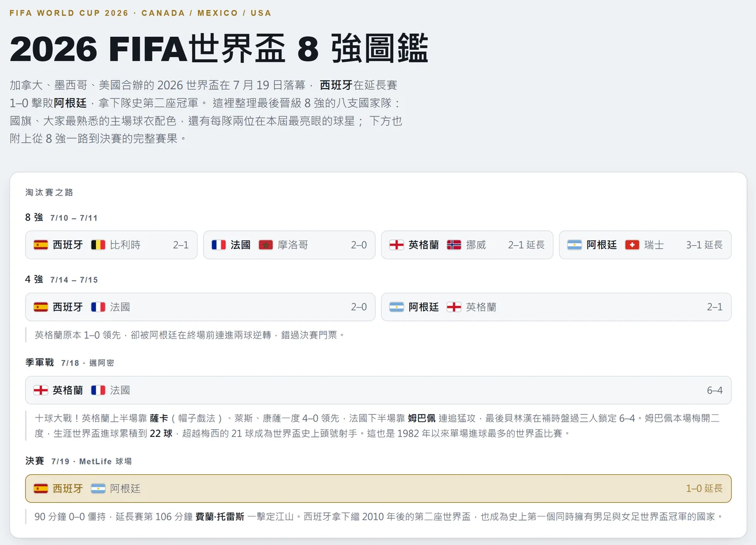Click bold 西班牙 in the intro paragraph
This screenshot has height=545, width=756.
pyautogui.click(x=336, y=85)
